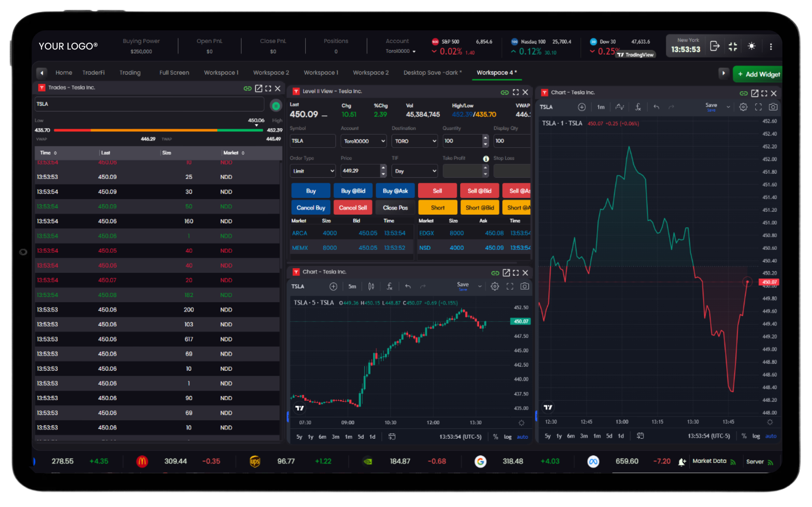The width and height of the screenshot is (812, 507).
Task: Open the Workspace 2 tab
Action: pos(271,72)
